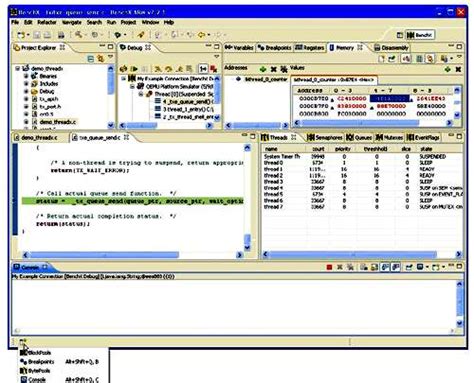
Task: Click the red Terminate icon in Debug view
Action: click(213, 69)
